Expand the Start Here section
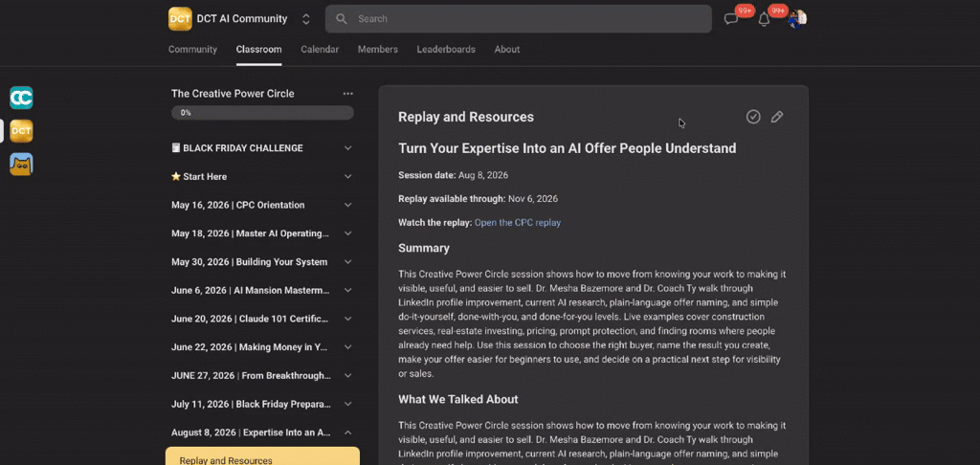This screenshot has height=465, width=980. tap(262, 177)
